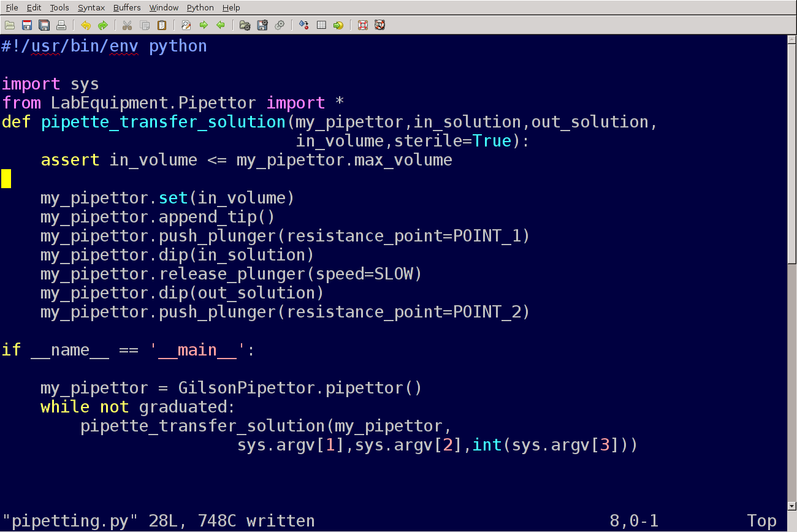Click the Open file toolbar icon

[10, 25]
